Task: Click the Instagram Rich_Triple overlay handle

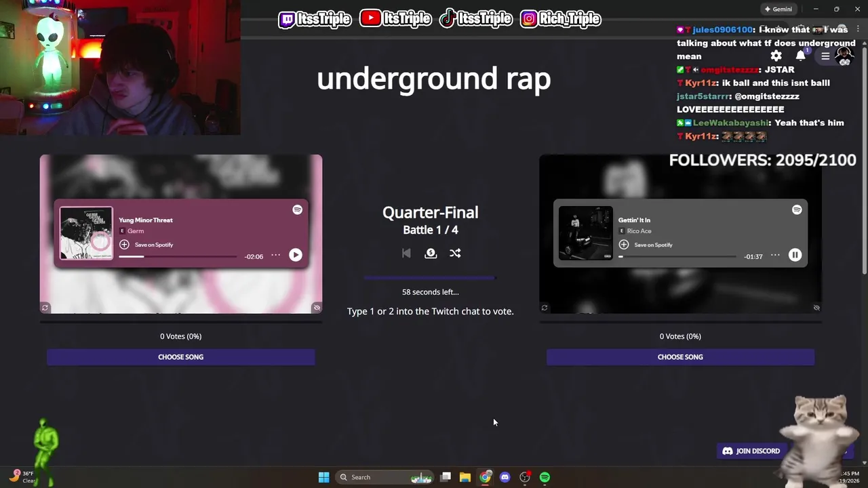Action: click(561, 19)
